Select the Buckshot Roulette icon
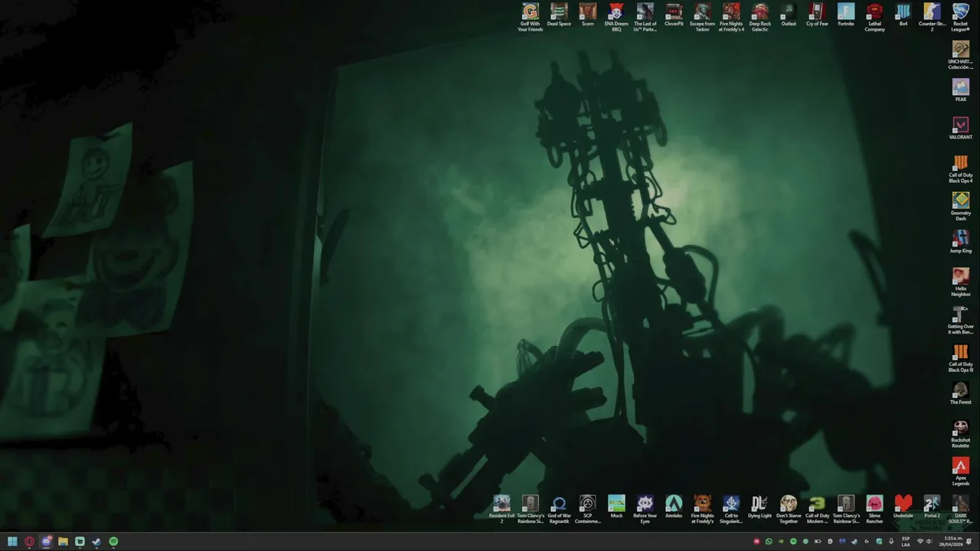980x551 pixels. (961, 434)
